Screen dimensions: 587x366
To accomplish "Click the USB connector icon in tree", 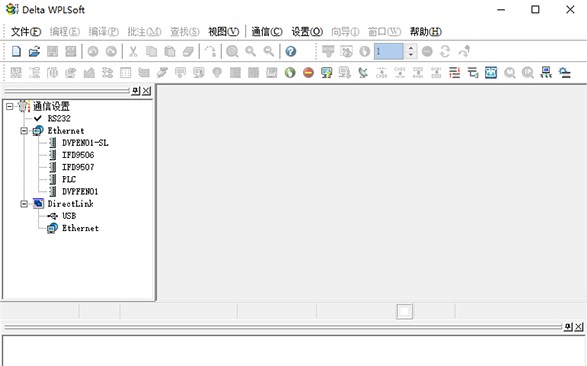I will 52,216.
